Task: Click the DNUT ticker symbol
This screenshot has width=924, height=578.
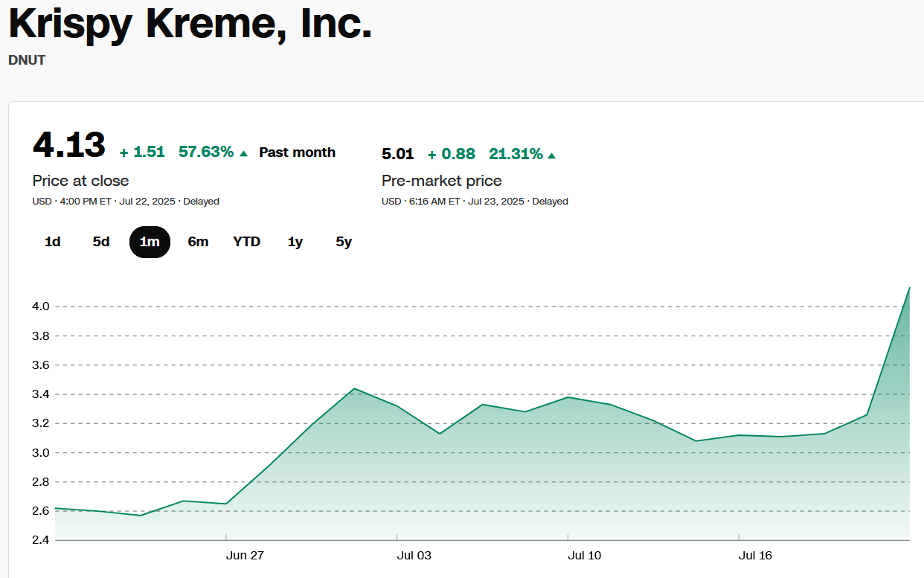Action: (x=27, y=60)
